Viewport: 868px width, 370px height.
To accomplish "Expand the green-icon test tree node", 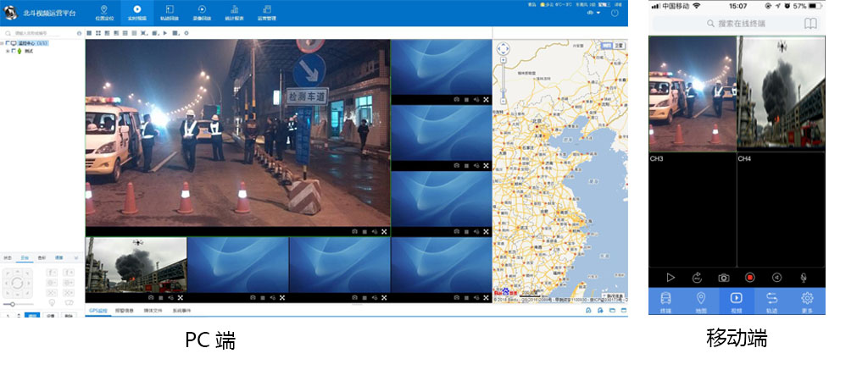I will tap(8, 51).
